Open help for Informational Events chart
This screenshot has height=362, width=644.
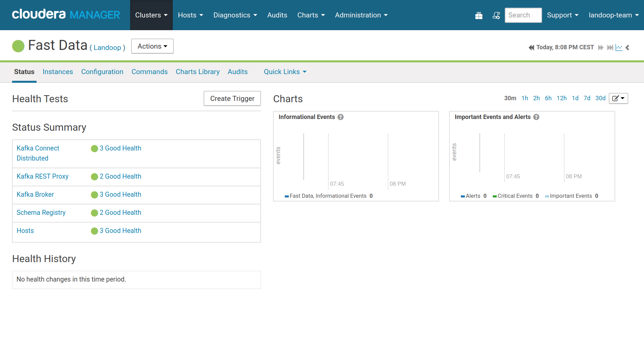click(340, 117)
